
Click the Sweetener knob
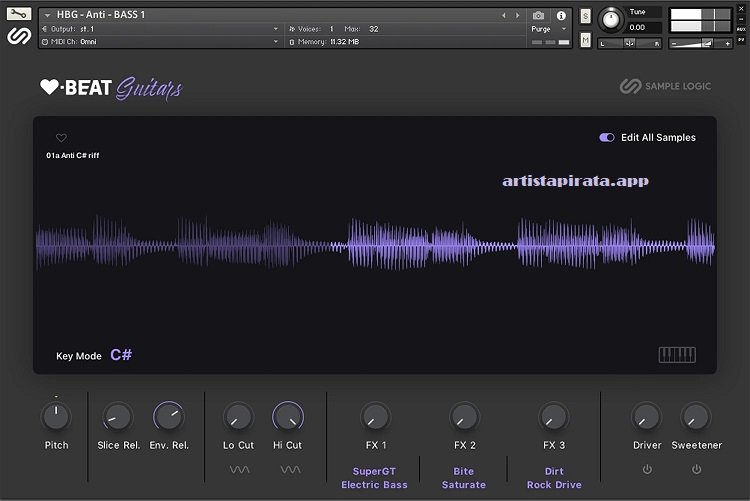tap(696, 416)
